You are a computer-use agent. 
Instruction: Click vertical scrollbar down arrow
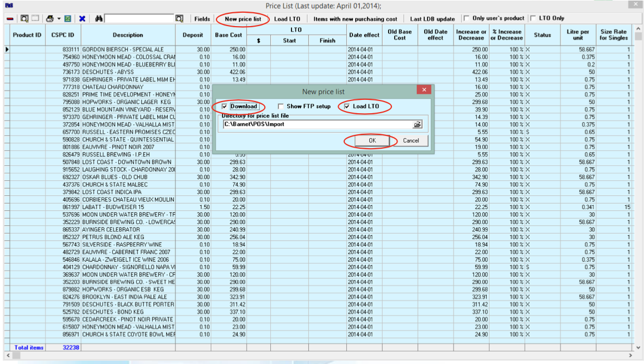pyautogui.click(x=638, y=347)
